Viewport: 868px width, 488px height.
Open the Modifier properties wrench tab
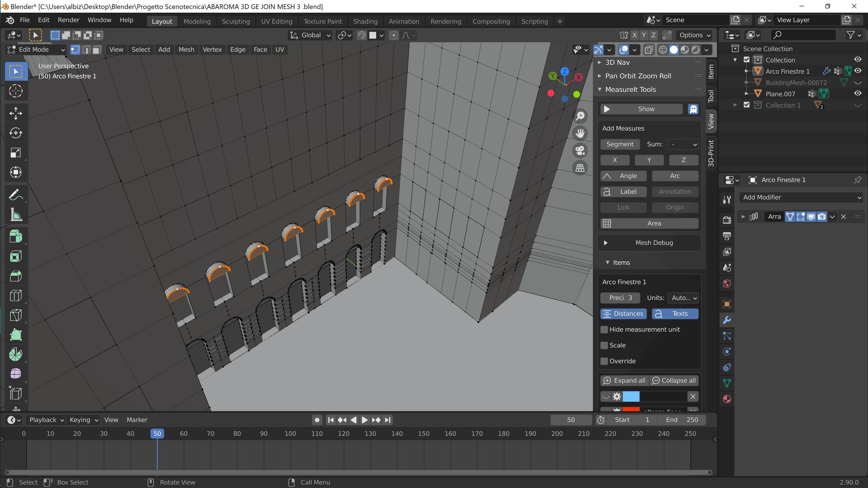click(x=727, y=320)
